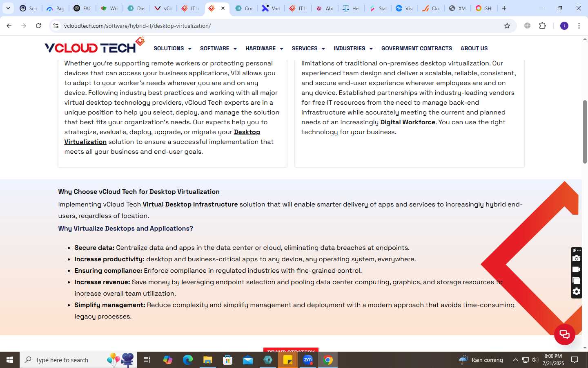Follow the Digital Workforce link
This screenshot has height=368, width=588.
pos(408,122)
